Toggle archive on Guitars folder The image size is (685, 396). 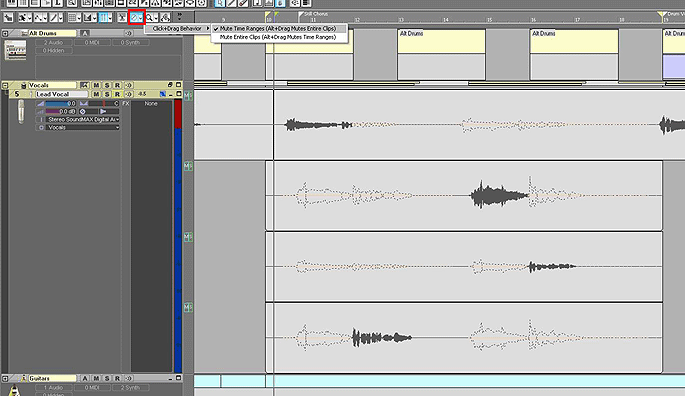pos(85,379)
